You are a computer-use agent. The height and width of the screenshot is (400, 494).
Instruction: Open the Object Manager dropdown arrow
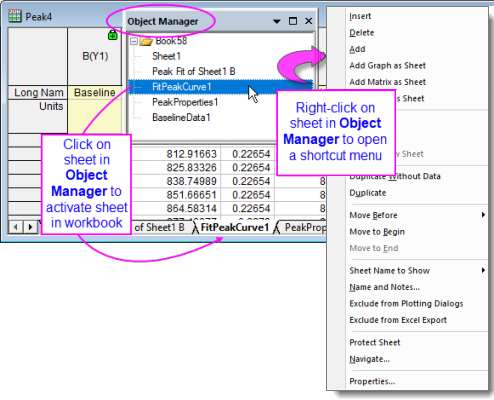tap(277, 21)
